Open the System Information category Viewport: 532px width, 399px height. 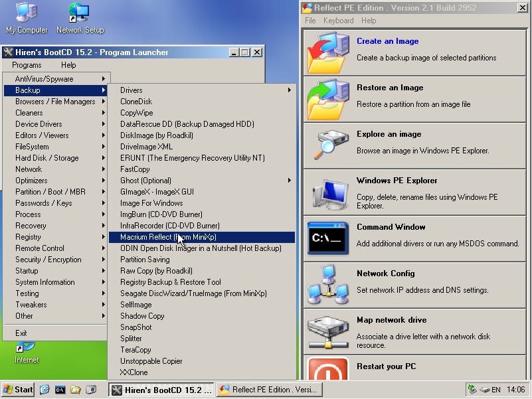(x=56, y=282)
